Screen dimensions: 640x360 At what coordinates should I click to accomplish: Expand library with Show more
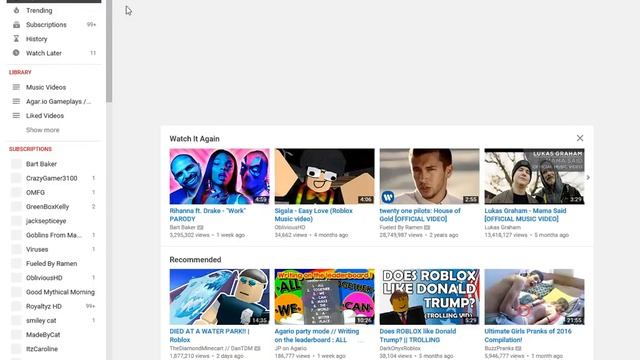[x=43, y=130]
